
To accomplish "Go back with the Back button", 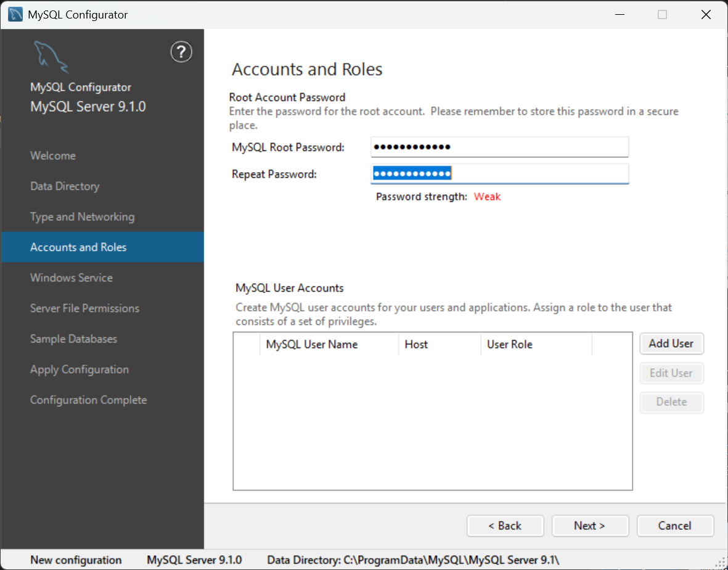I will click(x=505, y=526).
